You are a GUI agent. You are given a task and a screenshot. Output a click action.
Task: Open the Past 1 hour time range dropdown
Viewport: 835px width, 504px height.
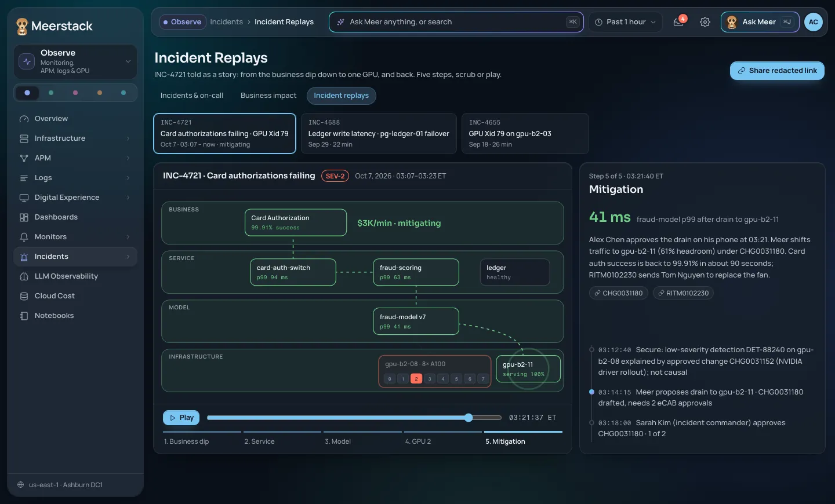point(625,22)
